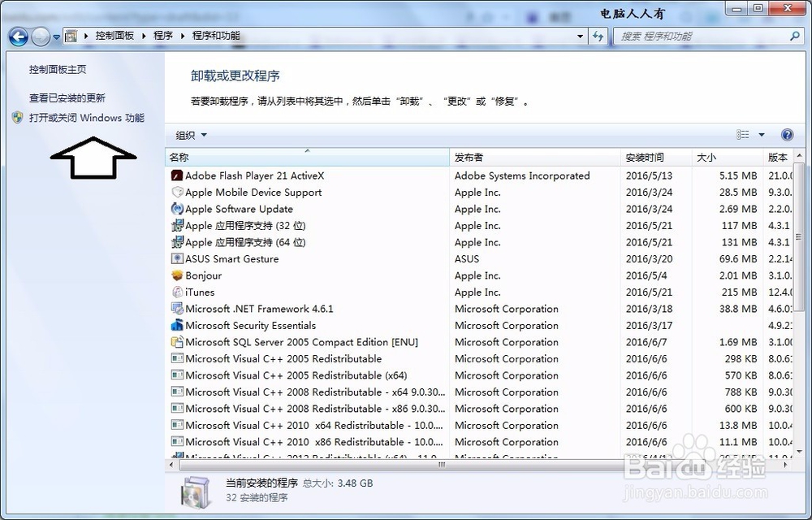Open 查看已安装的更新 link
The width and height of the screenshot is (812, 520).
67,97
